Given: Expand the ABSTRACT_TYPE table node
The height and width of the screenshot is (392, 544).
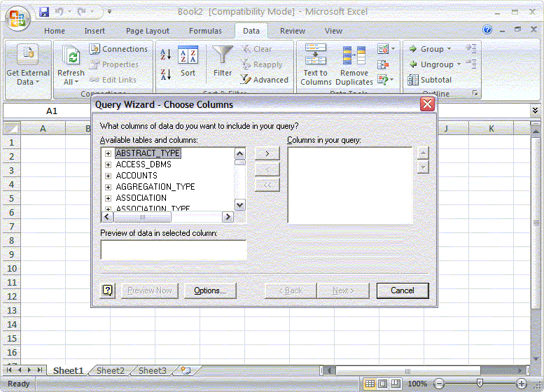Looking at the screenshot, I should coord(109,153).
